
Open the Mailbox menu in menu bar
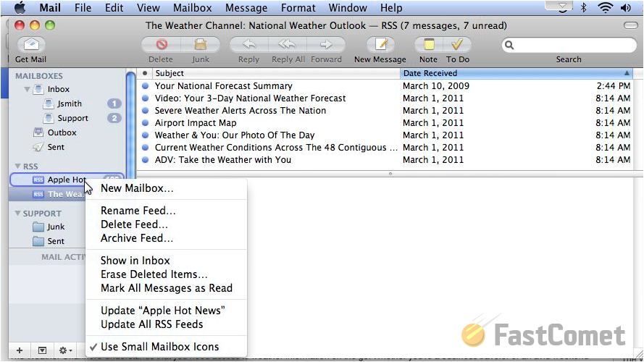[192, 8]
